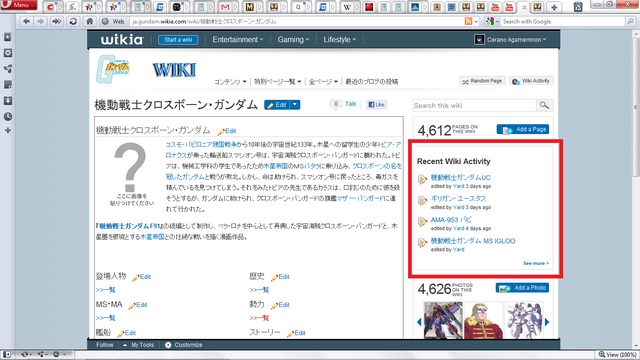Click the question mark image placeholder
The image size is (640, 360).
(131, 173)
